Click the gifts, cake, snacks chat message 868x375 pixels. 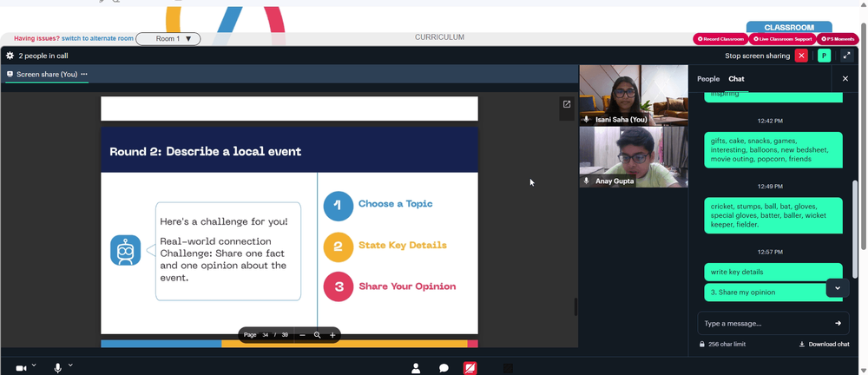click(773, 149)
